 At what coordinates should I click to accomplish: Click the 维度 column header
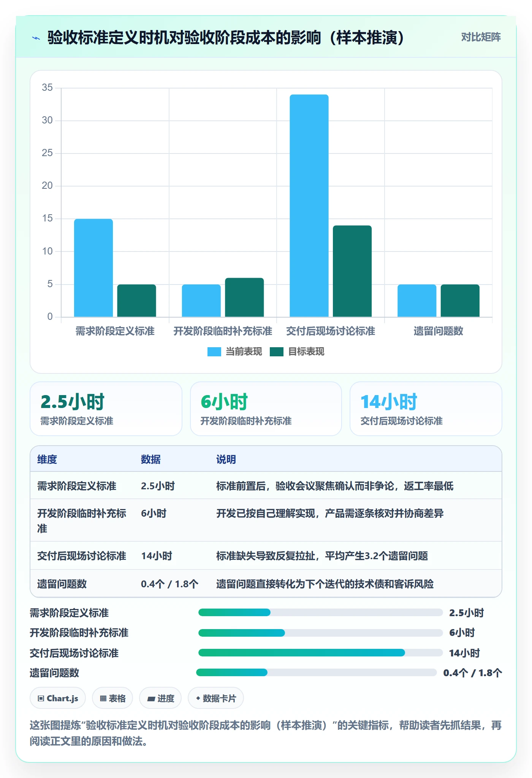click(x=47, y=459)
